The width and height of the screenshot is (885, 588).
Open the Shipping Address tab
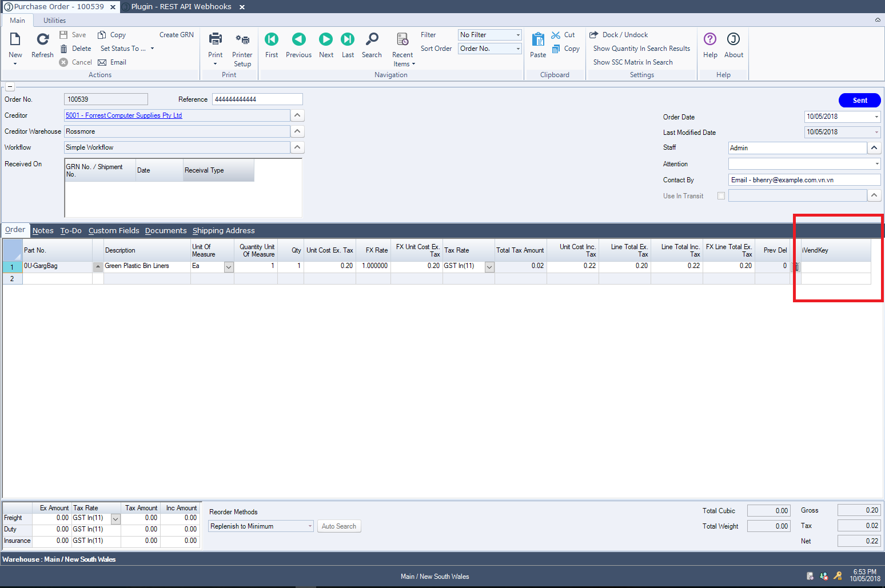click(x=224, y=231)
